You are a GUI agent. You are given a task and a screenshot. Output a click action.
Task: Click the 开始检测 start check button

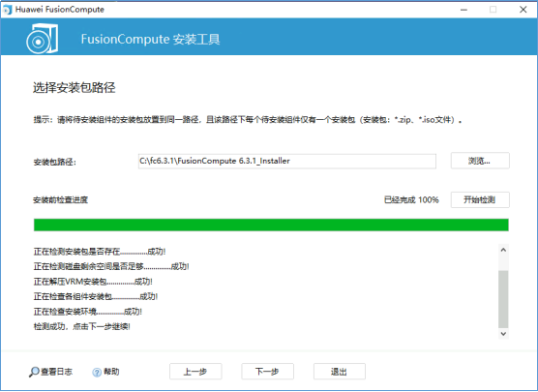[480, 199]
